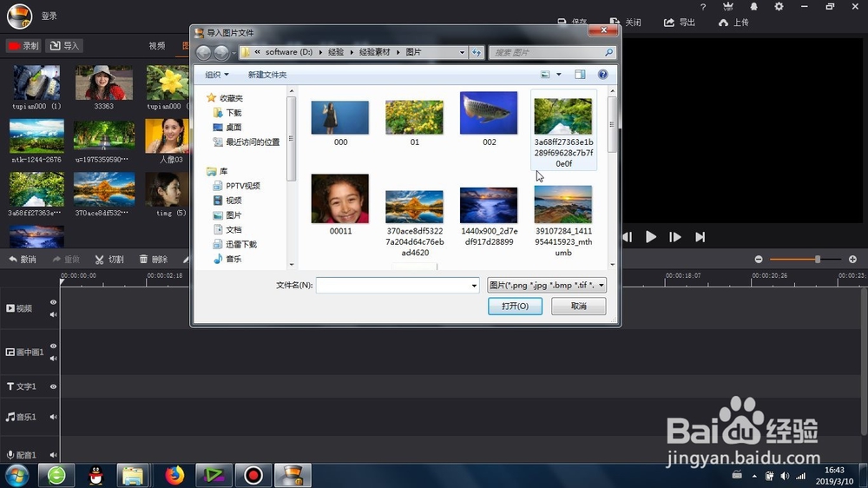Viewport: 868px width, 488px height.
Task: Select 最近访问的位置 in sidebar
Action: click(247, 142)
